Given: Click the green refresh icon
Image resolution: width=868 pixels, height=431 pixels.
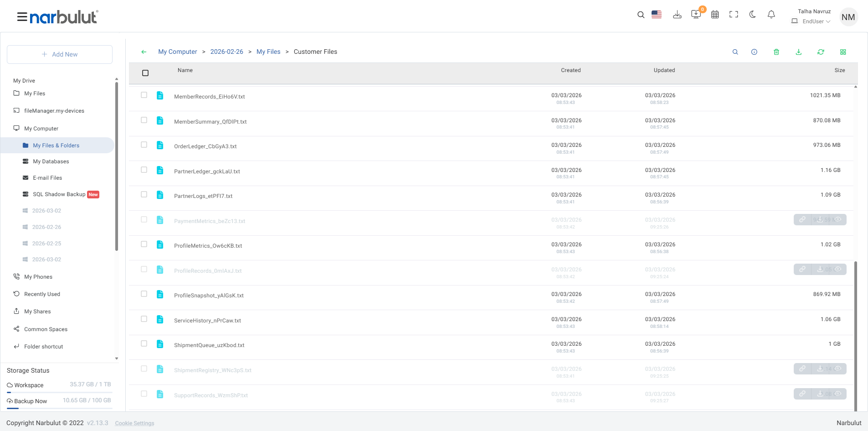Looking at the screenshot, I should (821, 52).
